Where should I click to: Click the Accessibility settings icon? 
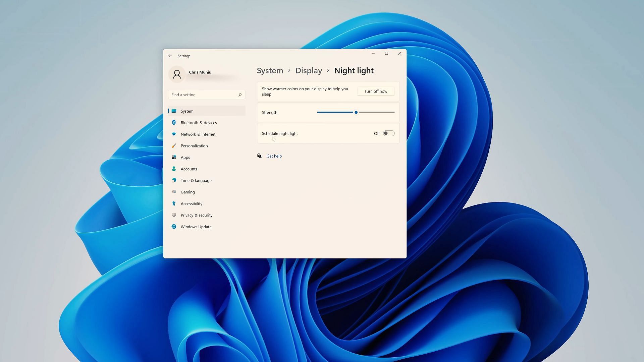(x=174, y=203)
